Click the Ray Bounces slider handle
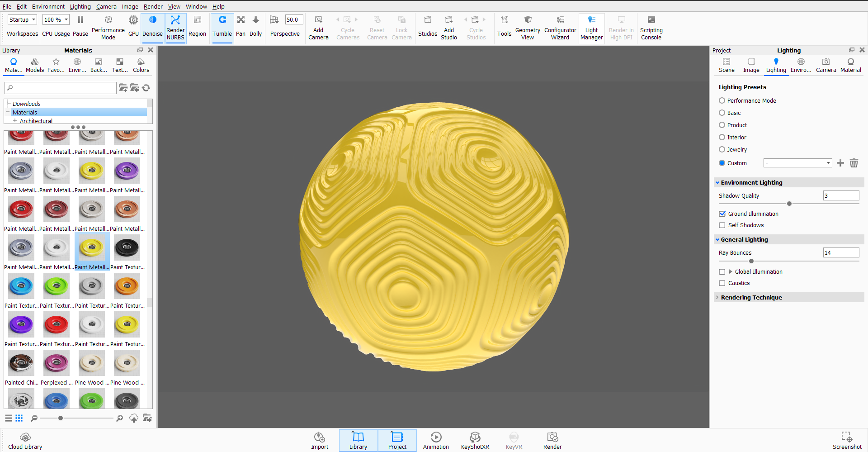The height and width of the screenshot is (452, 868). point(751,261)
